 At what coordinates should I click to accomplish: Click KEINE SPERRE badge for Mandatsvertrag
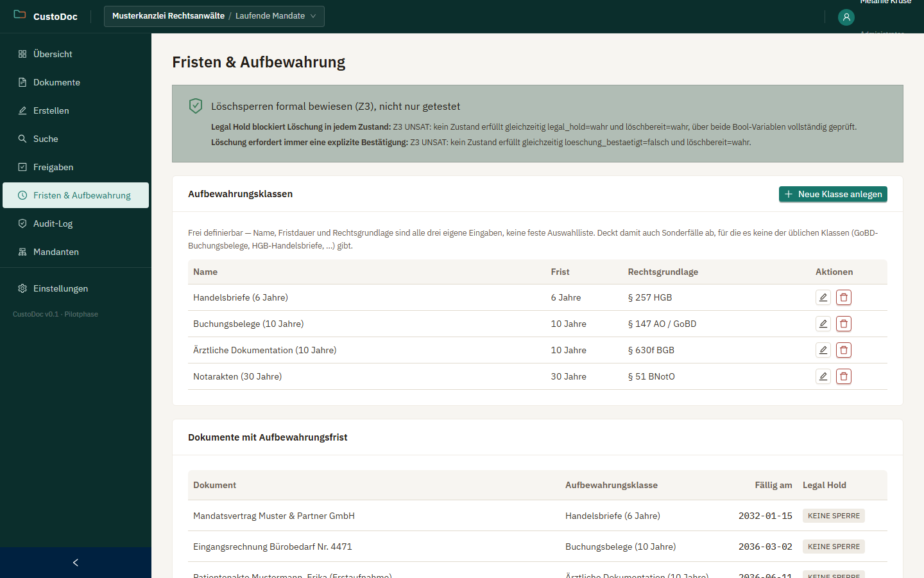point(834,516)
